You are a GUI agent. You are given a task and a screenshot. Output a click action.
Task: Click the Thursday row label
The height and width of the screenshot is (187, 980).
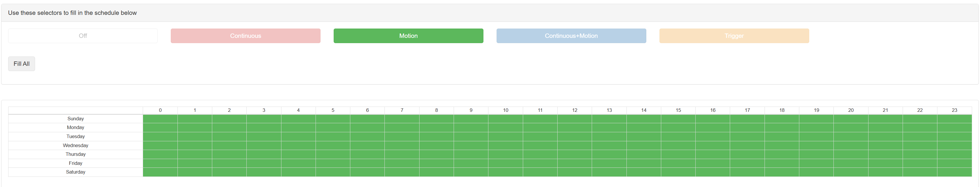[75, 154]
